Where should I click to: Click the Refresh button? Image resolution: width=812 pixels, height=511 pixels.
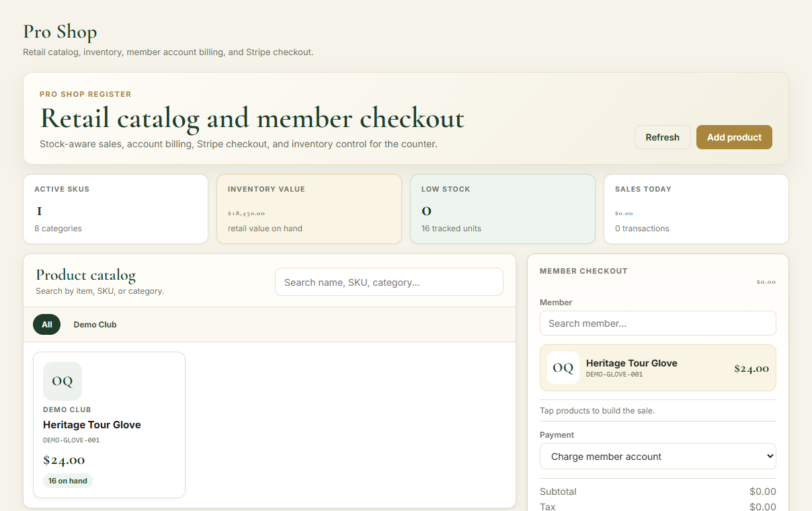pyautogui.click(x=662, y=137)
